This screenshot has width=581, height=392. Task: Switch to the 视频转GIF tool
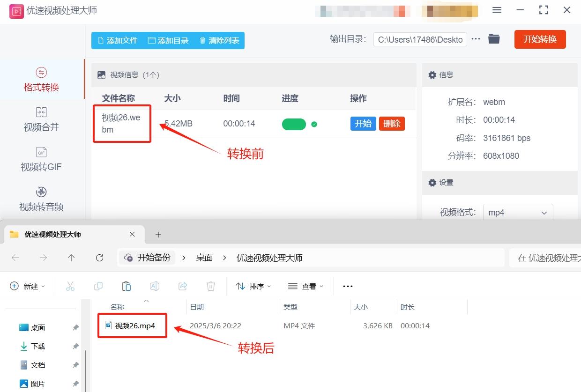(x=41, y=159)
